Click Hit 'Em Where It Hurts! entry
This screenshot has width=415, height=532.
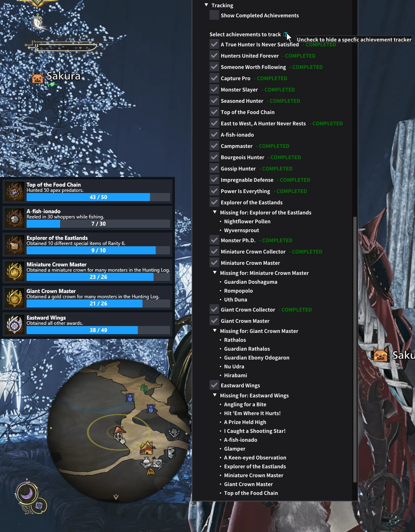252,413
